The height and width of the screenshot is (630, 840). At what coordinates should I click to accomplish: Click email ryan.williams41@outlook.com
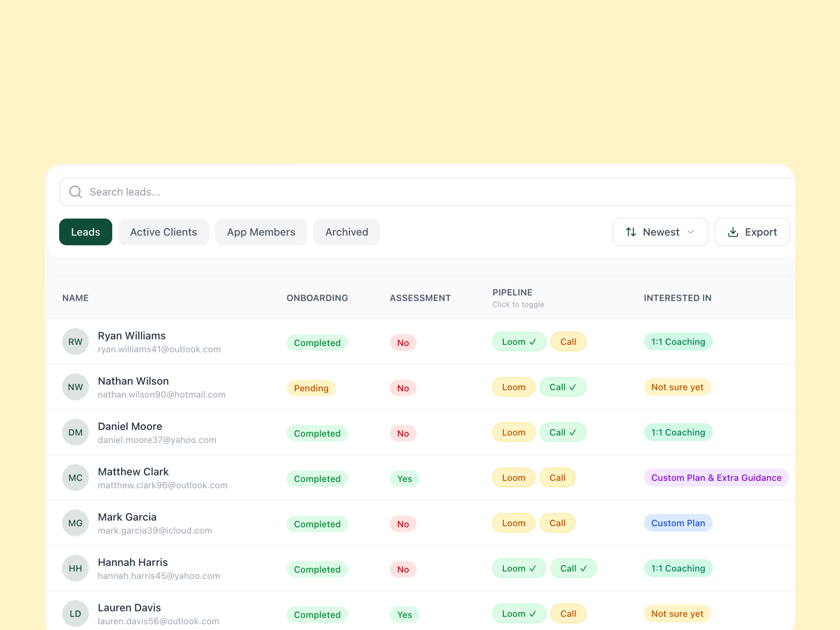(x=159, y=349)
